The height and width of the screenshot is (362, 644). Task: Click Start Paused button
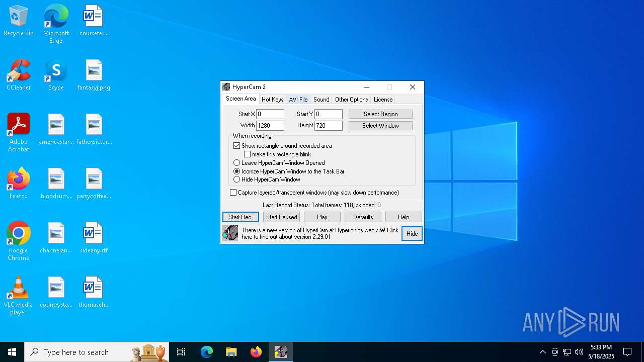[281, 217]
